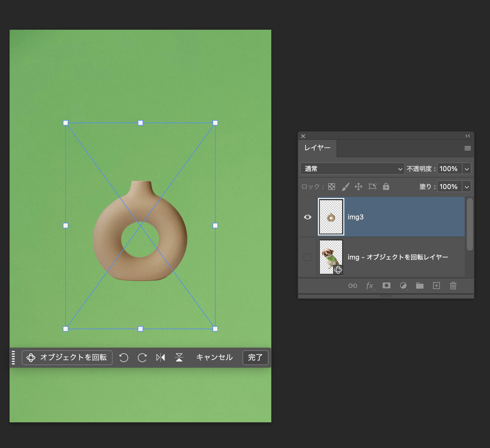Open the blend mode 通常 dropdown
490x448 pixels.
pyautogui.click(x=352, y=169)
